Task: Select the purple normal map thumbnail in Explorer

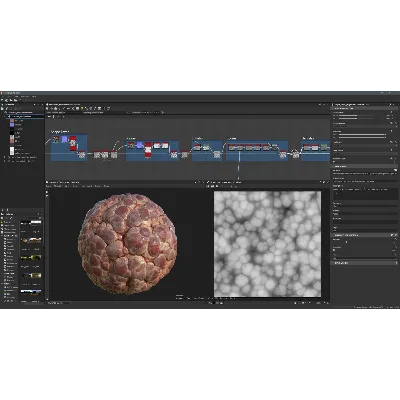Action: pos(12,125)
